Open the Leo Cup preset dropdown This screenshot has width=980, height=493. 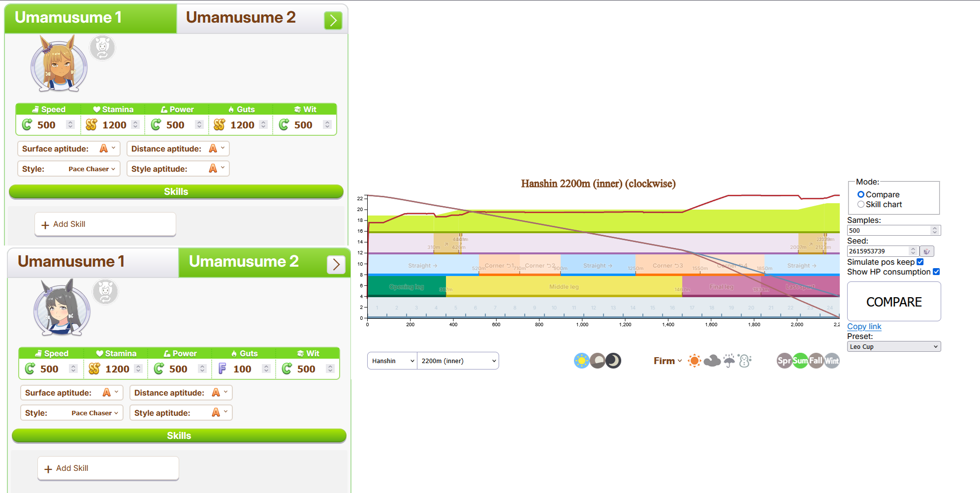(894, 346)
